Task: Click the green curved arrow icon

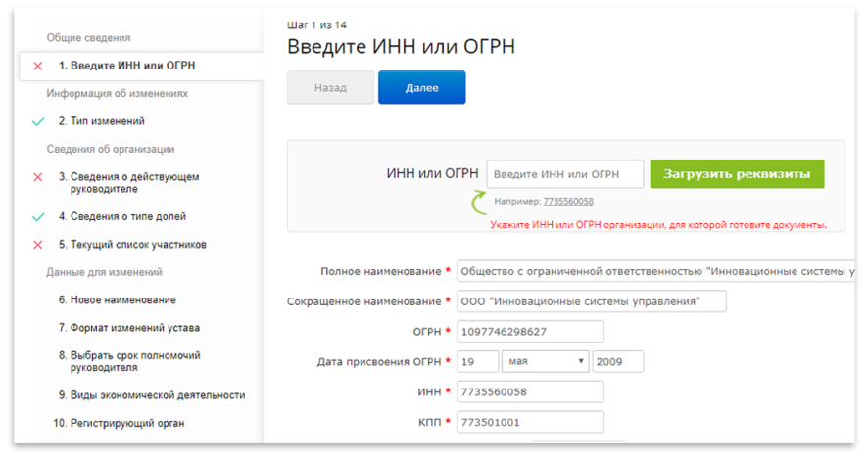Action: click(479, 203)
